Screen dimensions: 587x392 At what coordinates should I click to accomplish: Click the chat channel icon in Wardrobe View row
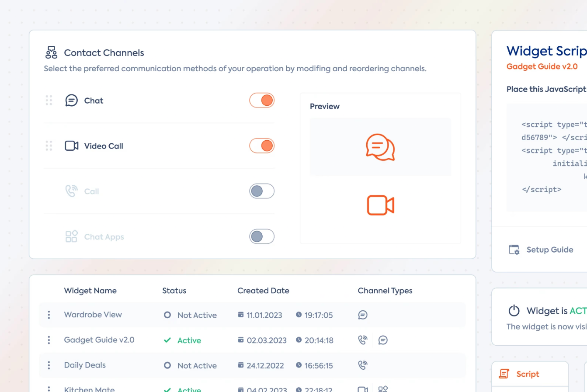[363, 315]
